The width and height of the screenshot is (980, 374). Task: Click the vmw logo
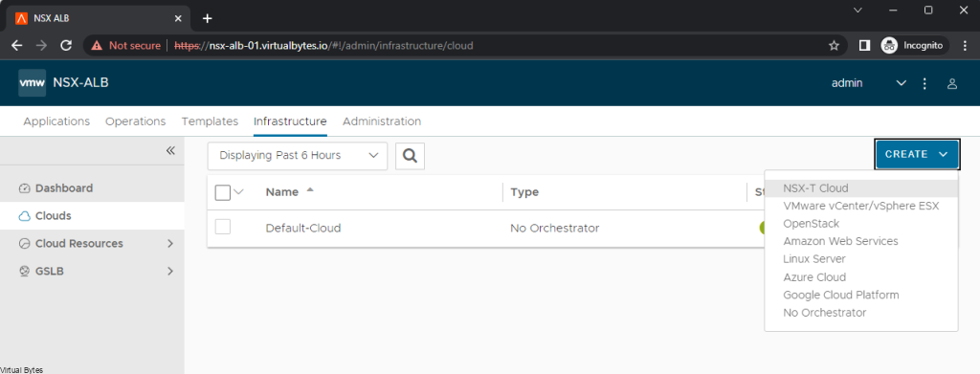[32, 83]
